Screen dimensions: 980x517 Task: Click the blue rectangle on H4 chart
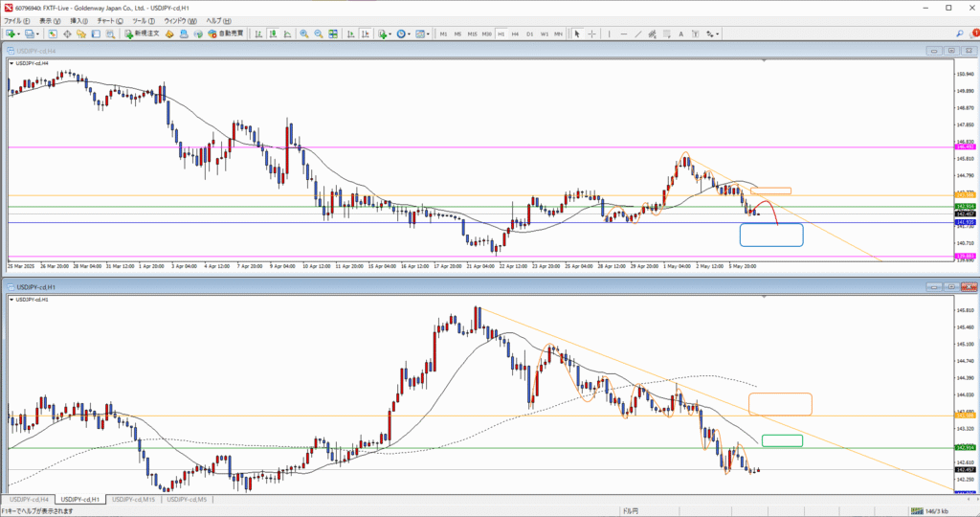point(770,235)
